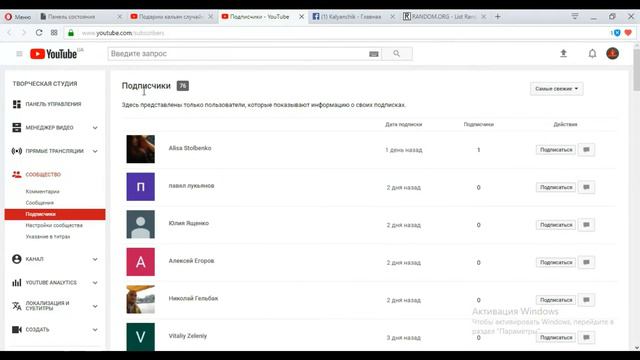640x360 pixels.
Task: Send message to Alisa Stolbenko
Action: [587, 150]
